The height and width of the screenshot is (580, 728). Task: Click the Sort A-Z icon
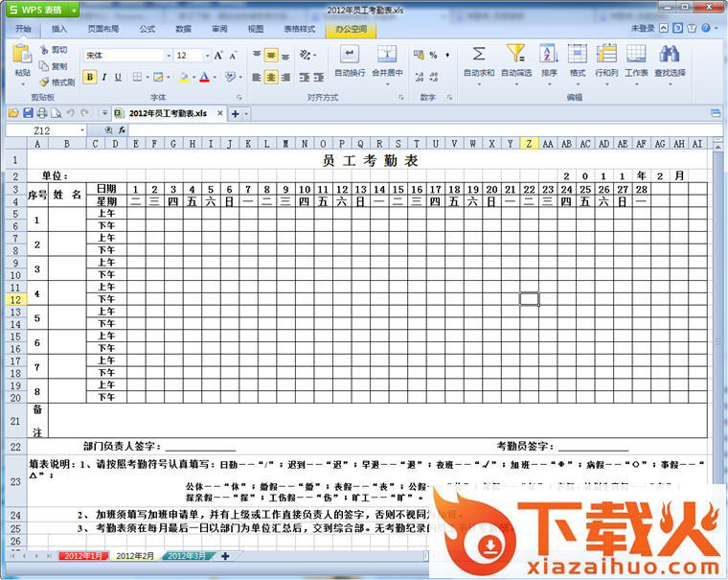[x=549, y=54]
